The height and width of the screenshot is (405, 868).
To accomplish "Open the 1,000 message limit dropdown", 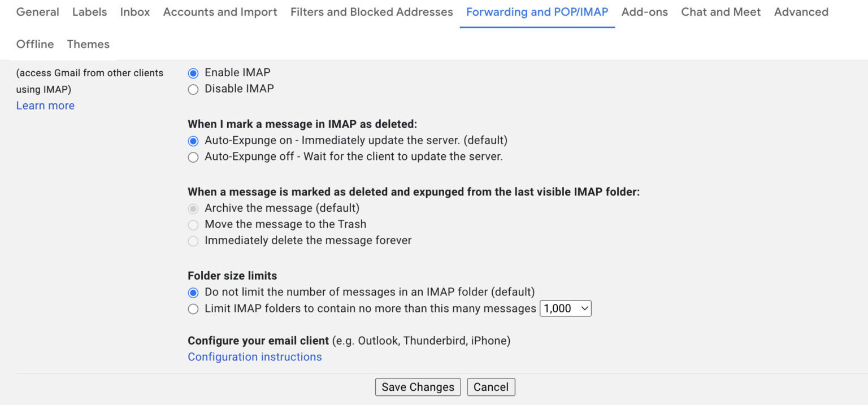I will 566,308.
